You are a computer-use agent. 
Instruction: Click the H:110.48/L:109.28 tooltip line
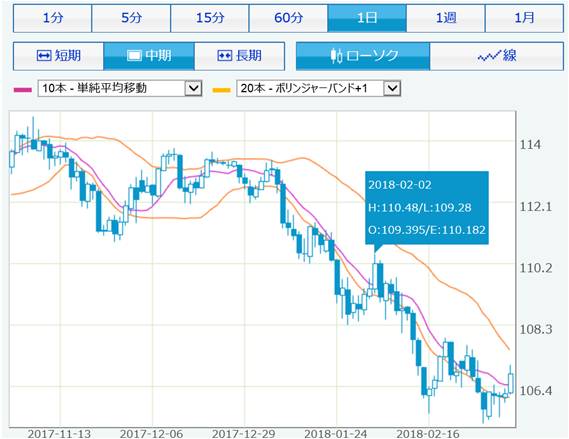419,208
